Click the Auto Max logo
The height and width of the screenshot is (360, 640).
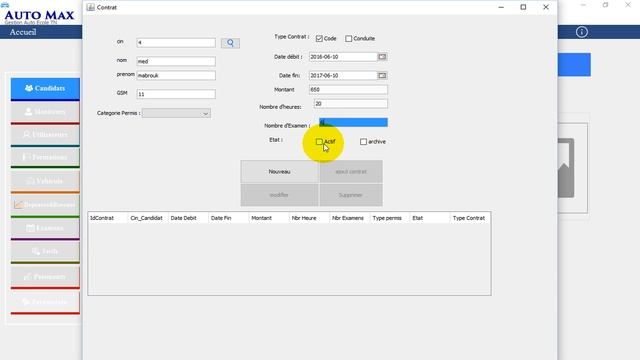click(x=39, y=16)
